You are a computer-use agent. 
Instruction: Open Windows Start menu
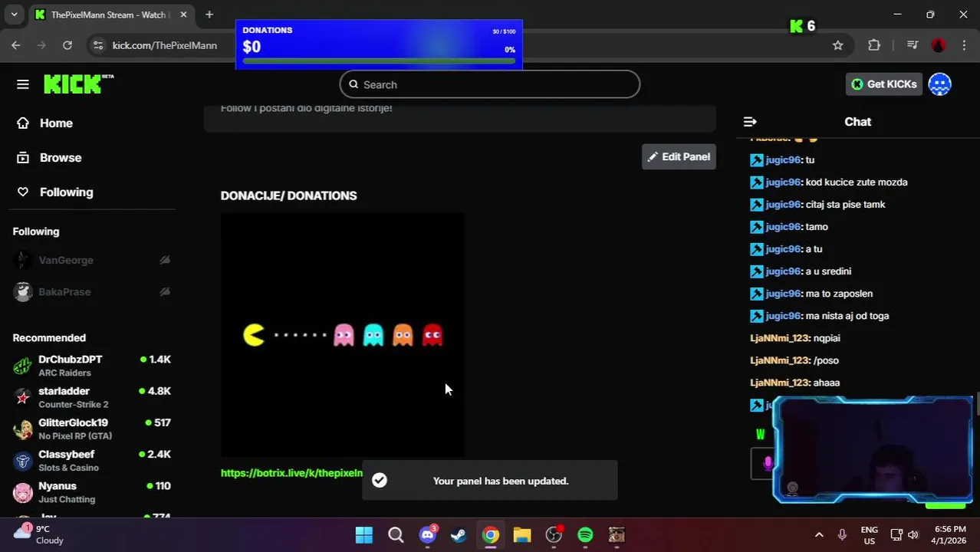[363, 535]
